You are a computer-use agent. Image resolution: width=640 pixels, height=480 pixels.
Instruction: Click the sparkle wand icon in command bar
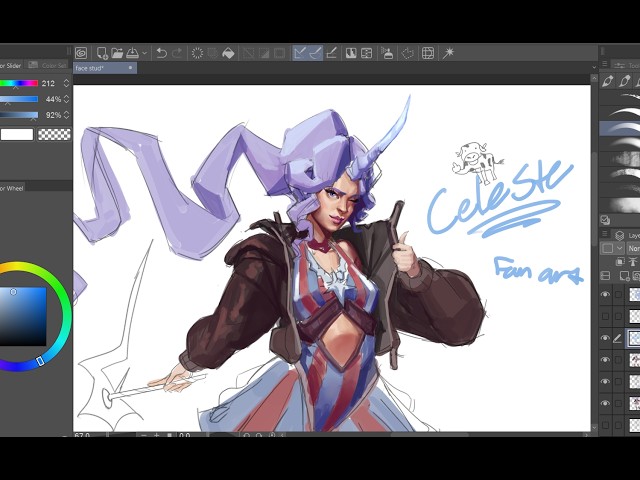coord(448,53)
